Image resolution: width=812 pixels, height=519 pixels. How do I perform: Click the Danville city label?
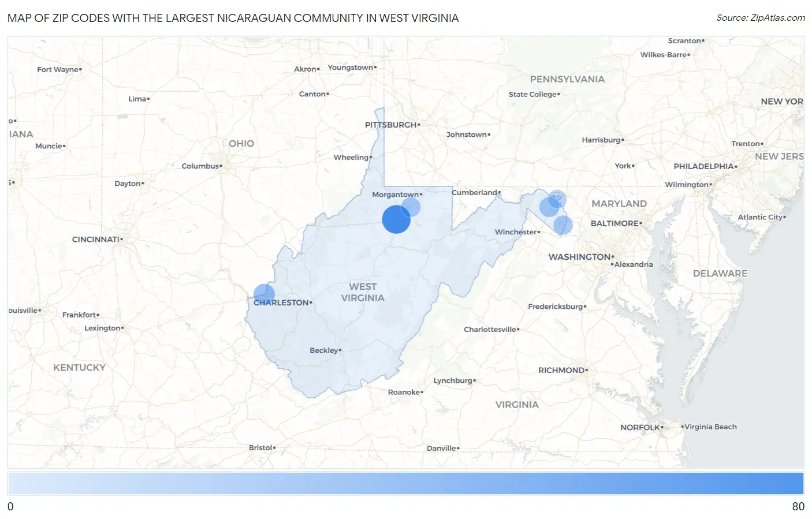(441, 448)
